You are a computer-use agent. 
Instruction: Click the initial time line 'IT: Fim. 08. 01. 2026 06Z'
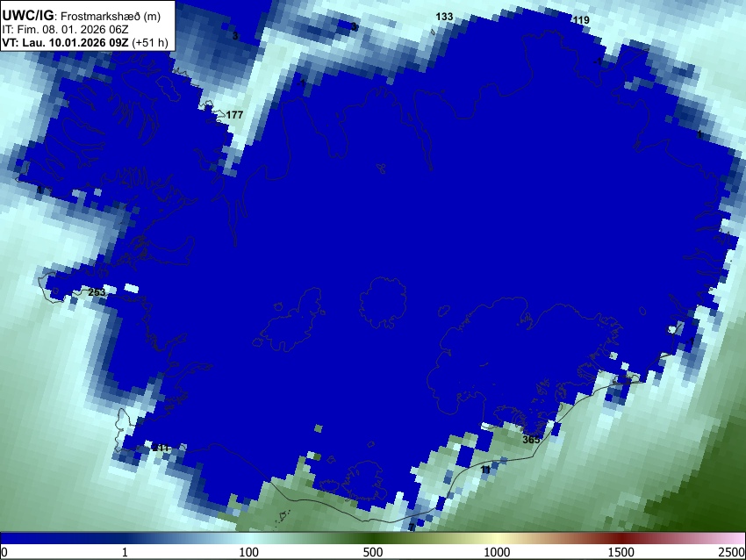coord(66,30)
